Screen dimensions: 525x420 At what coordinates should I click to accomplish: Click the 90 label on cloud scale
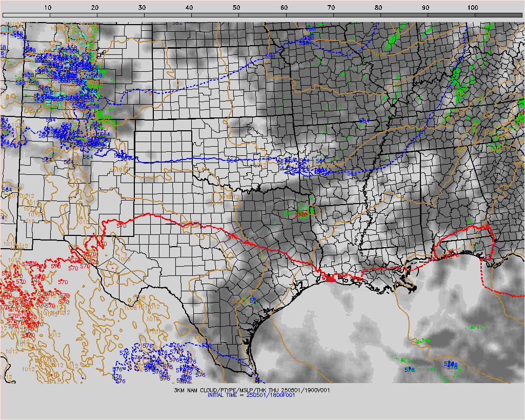pyautogui.click(x=426, y=7)
